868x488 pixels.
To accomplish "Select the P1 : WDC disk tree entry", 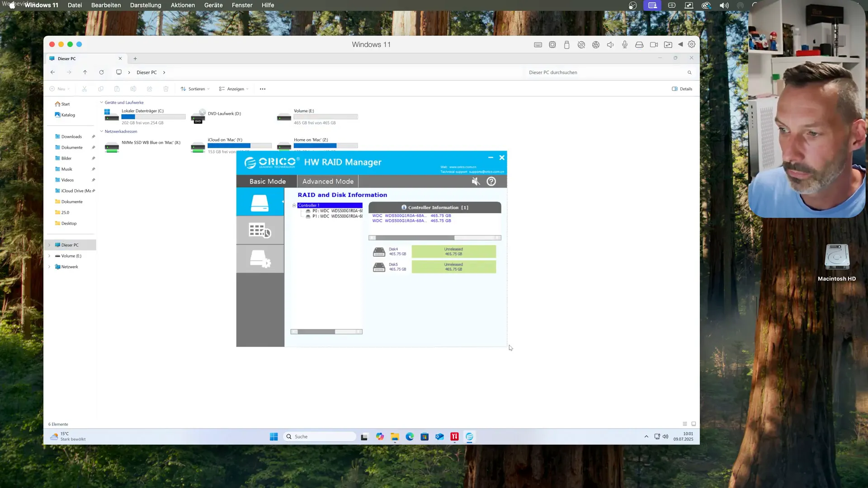I will tap(334, 216).
